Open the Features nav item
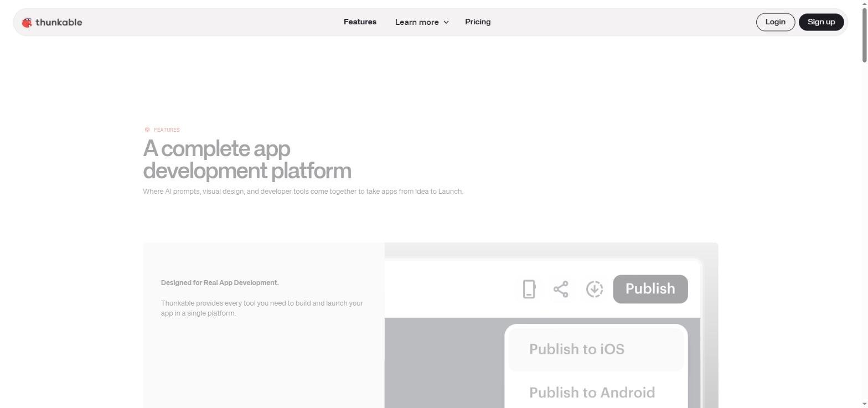 click(360, 22)
